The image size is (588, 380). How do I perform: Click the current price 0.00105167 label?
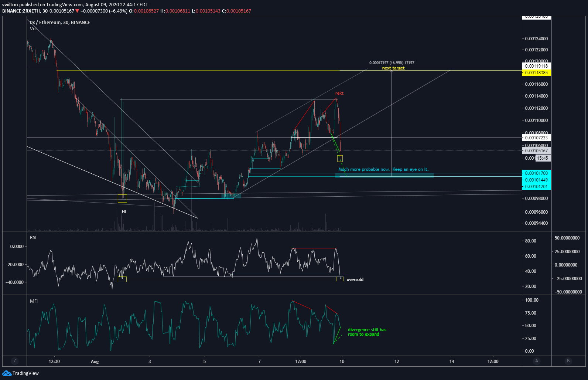click(x=536, y=151)
